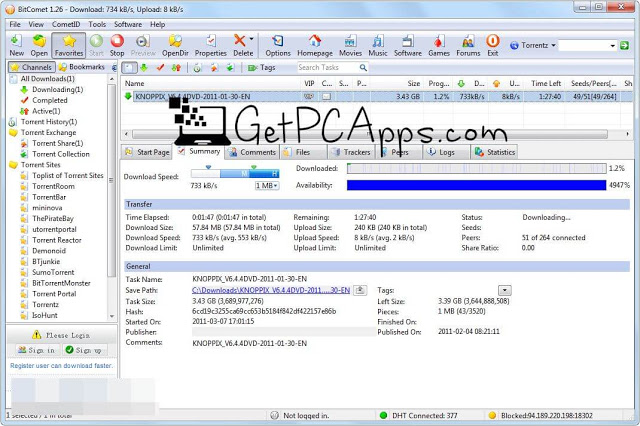Click the Search Tasks magnifier icon
Image resolution: width=640 pixels, height=426 pixels.
click(x=363, y=68)
